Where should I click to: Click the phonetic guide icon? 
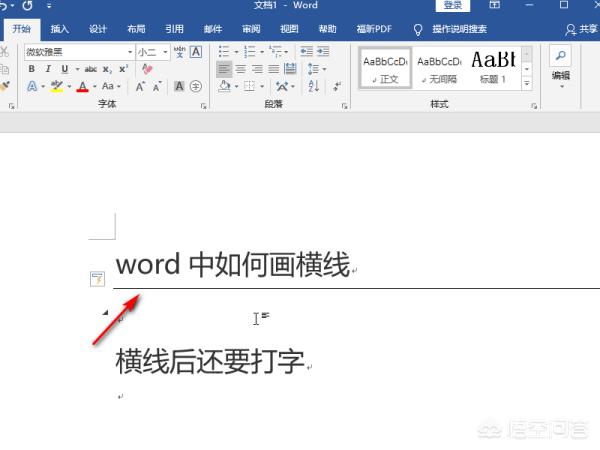point(179,52)
